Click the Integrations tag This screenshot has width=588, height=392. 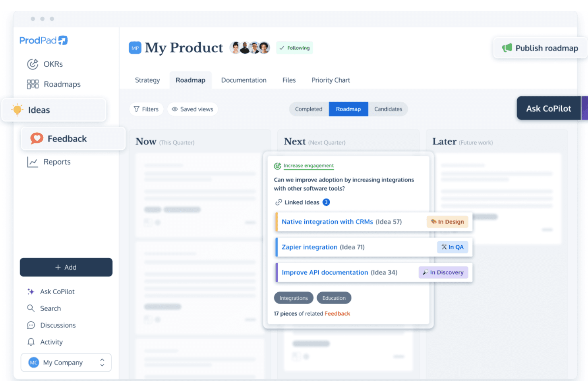(294, 298)
